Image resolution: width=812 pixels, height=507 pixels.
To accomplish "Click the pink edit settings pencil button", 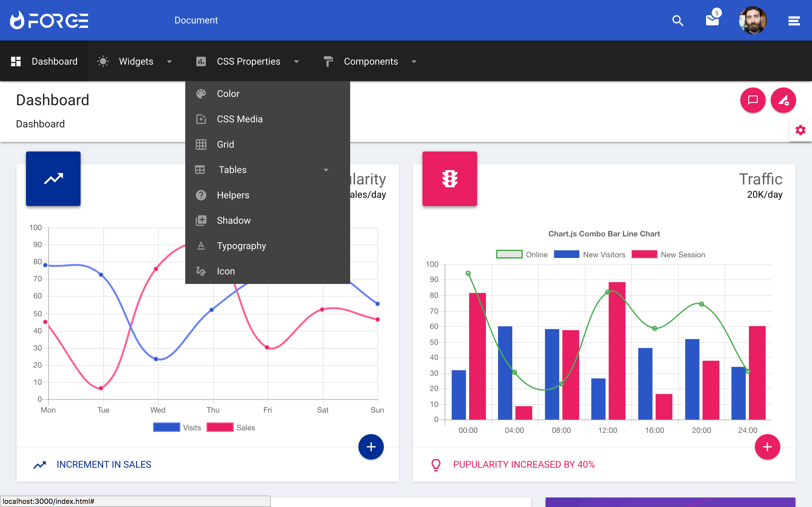I will (783, 100).
